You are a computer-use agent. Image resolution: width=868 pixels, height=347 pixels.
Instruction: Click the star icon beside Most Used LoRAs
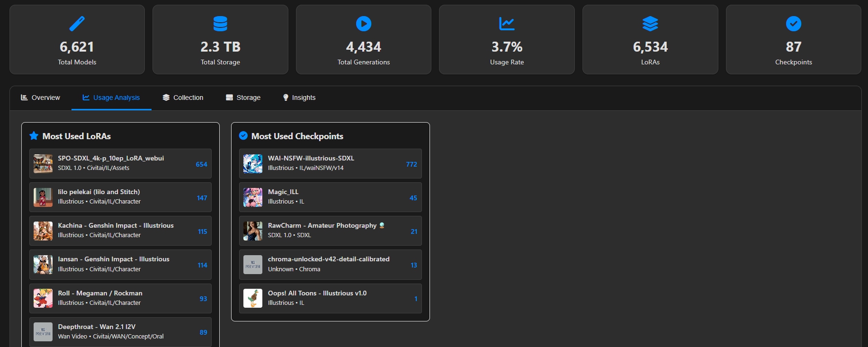[34, 136]
